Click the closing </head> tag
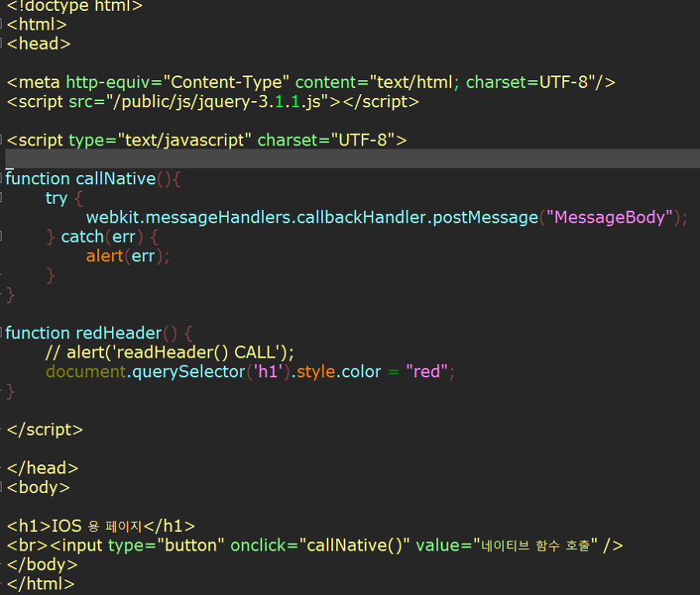 (x=43, y=468)
